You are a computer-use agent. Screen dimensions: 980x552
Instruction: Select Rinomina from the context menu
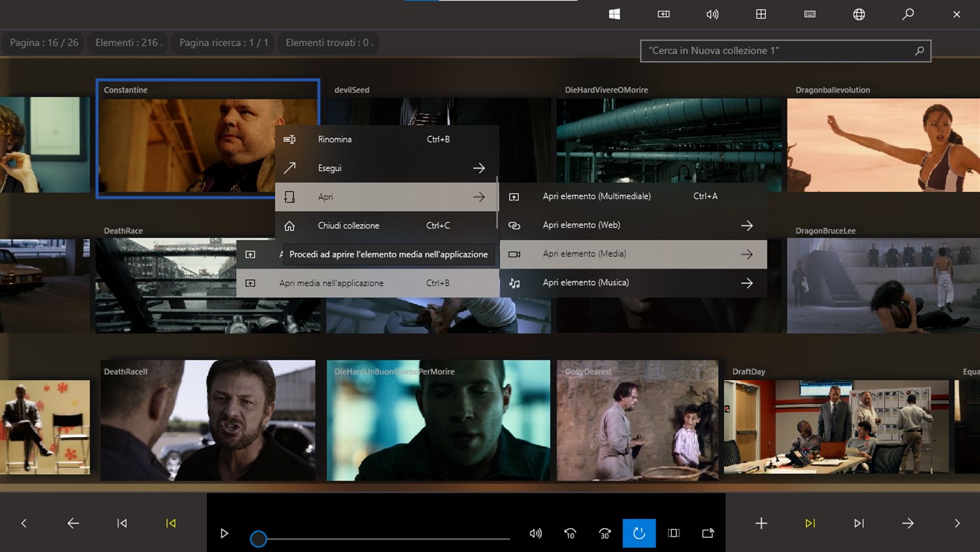[335, 140]
